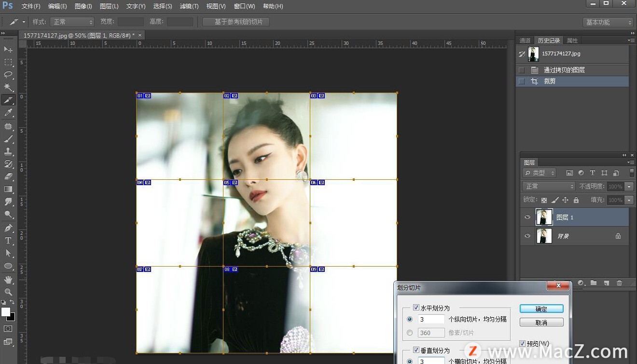
Task: Filter layers by smart object icon
Action: click(x=616, y=173)
